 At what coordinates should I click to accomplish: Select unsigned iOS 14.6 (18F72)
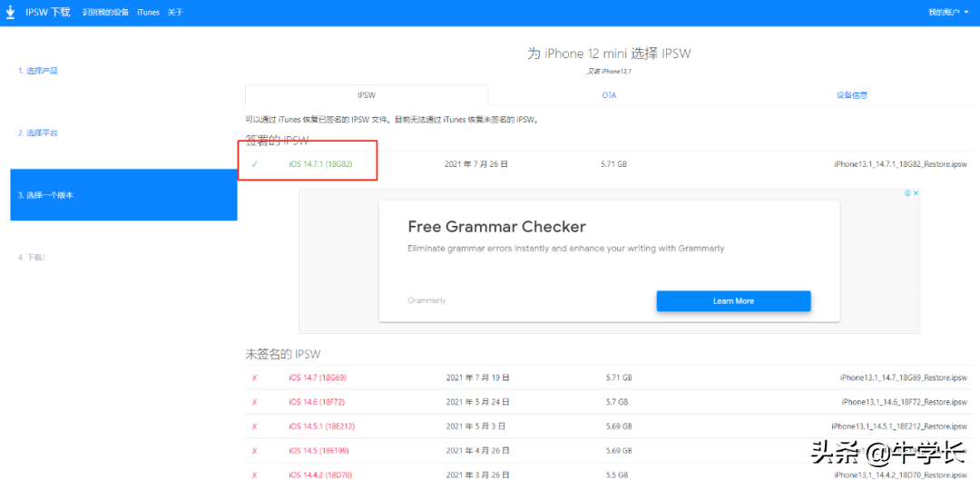(318, 401)
